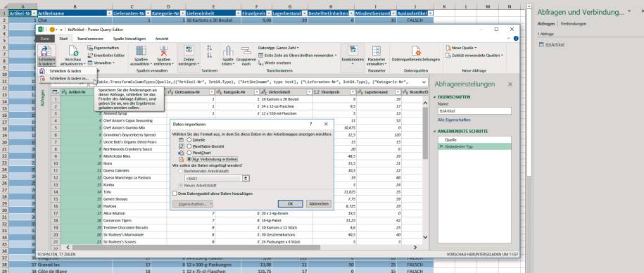Click the Schließen & laden ribbon icon
Viewport: 644px width, 273px height.
coord(46,51)
